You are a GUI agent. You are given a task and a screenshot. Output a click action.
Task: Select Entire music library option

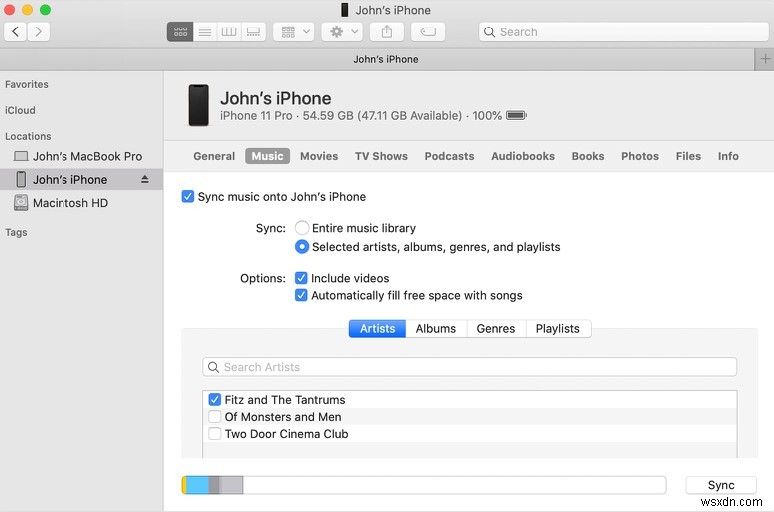pos(302,228)
